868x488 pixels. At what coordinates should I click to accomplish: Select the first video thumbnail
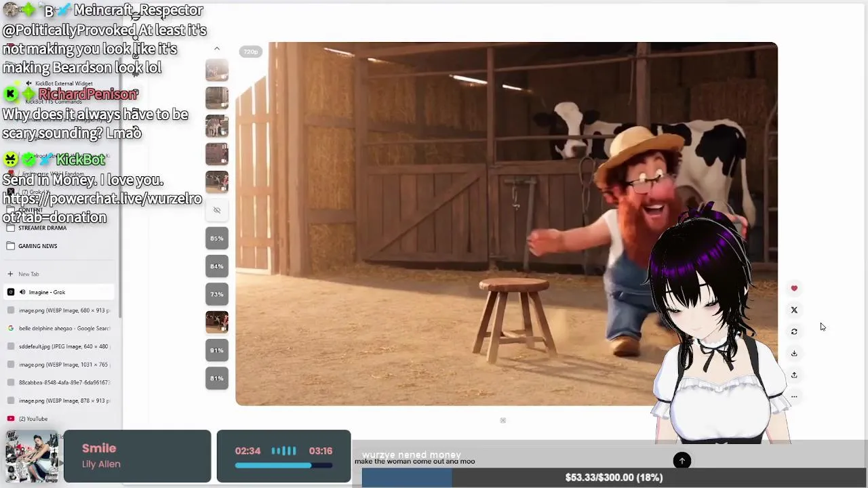(217, 70)
